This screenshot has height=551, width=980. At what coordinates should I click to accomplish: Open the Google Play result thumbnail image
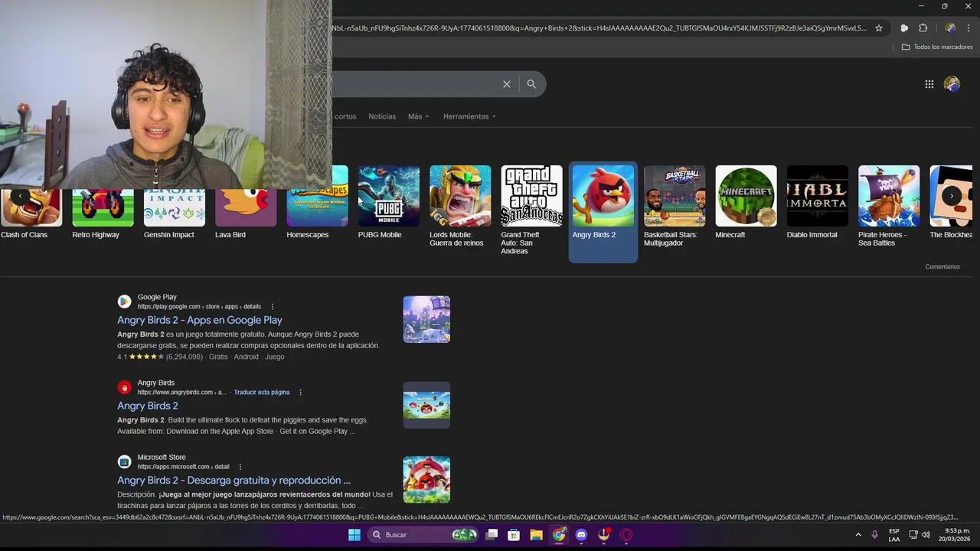pos(426,319)
